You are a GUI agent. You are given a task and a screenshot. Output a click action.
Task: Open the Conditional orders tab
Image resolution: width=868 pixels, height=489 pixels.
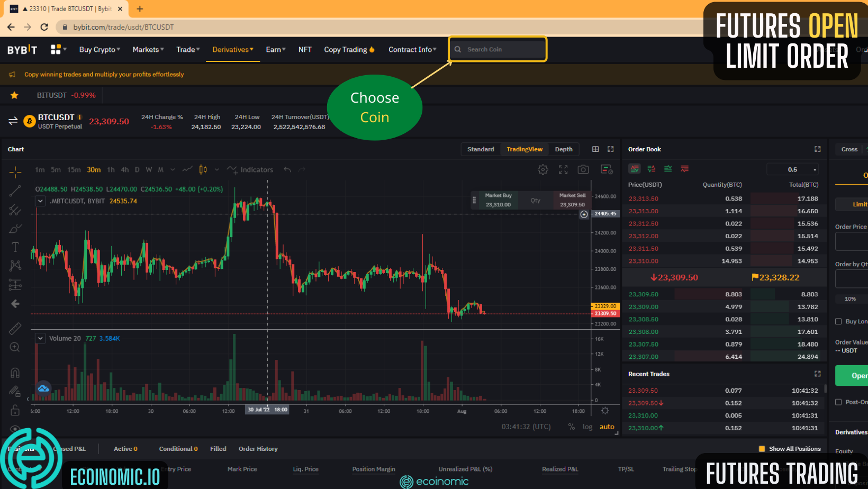click(x=178, y=449)
